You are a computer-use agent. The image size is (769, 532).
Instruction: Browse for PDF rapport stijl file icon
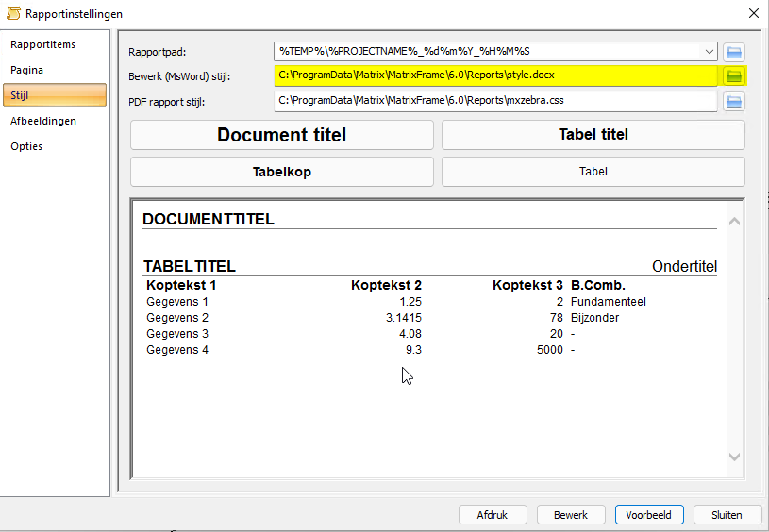click(x=734, y=102)
